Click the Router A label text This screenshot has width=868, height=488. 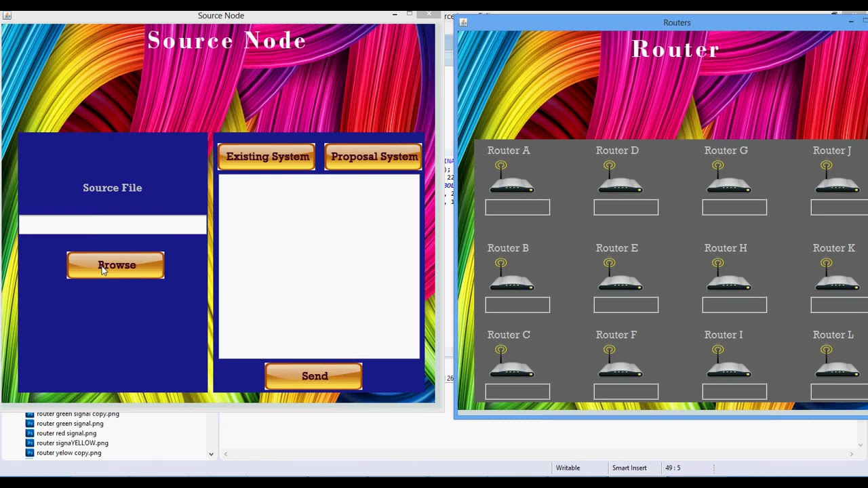(509, 150)
